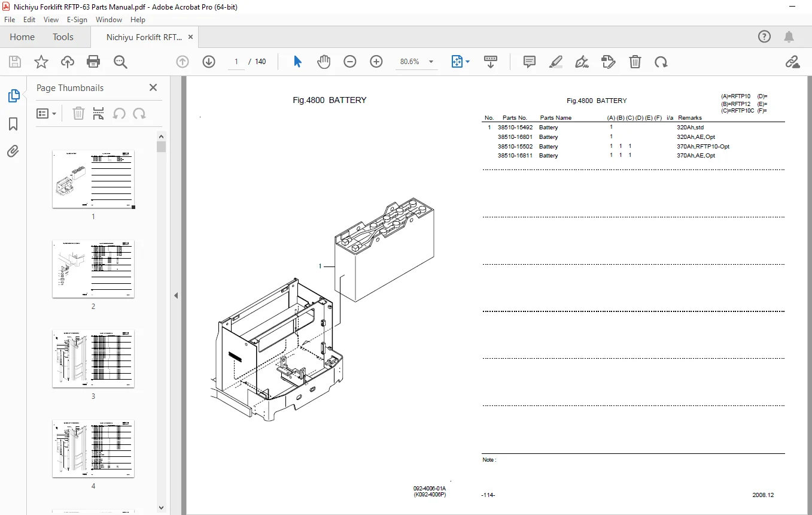The height and width of the screenshot is (515, 812).
Task: Click part number 38510-15492
Action: (x=515, y=128)
